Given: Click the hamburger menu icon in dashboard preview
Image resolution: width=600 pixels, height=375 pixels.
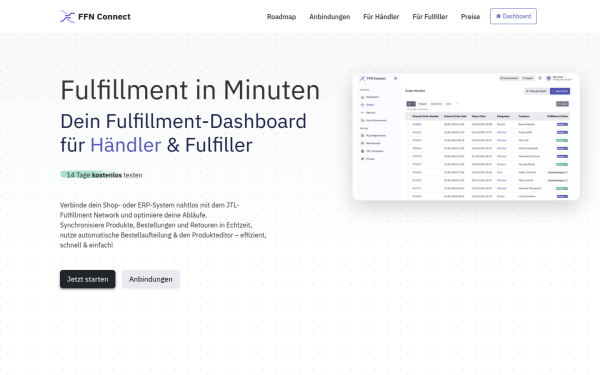Looking at the screenshot, I should (x=396, y=78).
